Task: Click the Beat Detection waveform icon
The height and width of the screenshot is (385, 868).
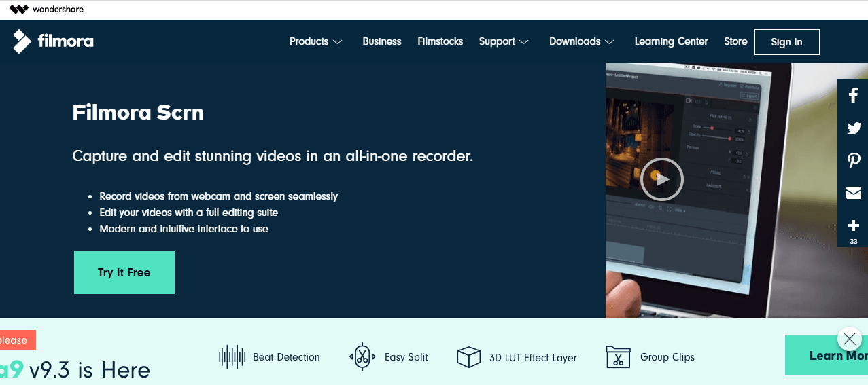Action: tap(232, 357)
